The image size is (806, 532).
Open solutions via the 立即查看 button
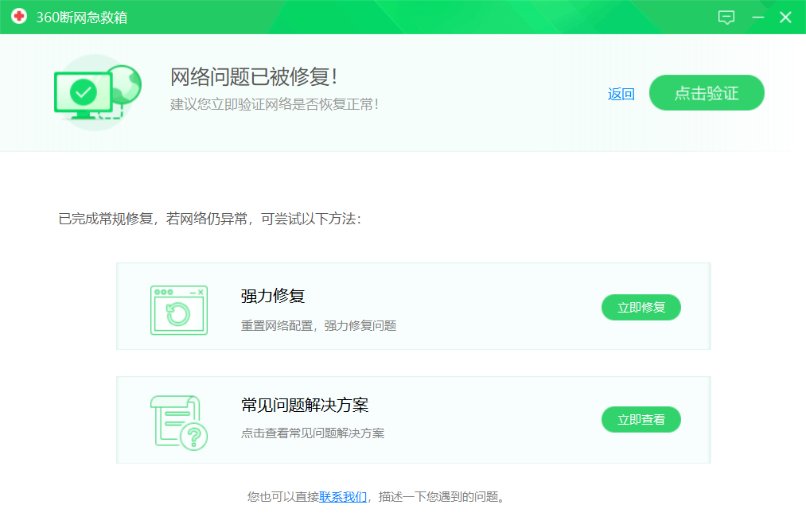point(641,419)
